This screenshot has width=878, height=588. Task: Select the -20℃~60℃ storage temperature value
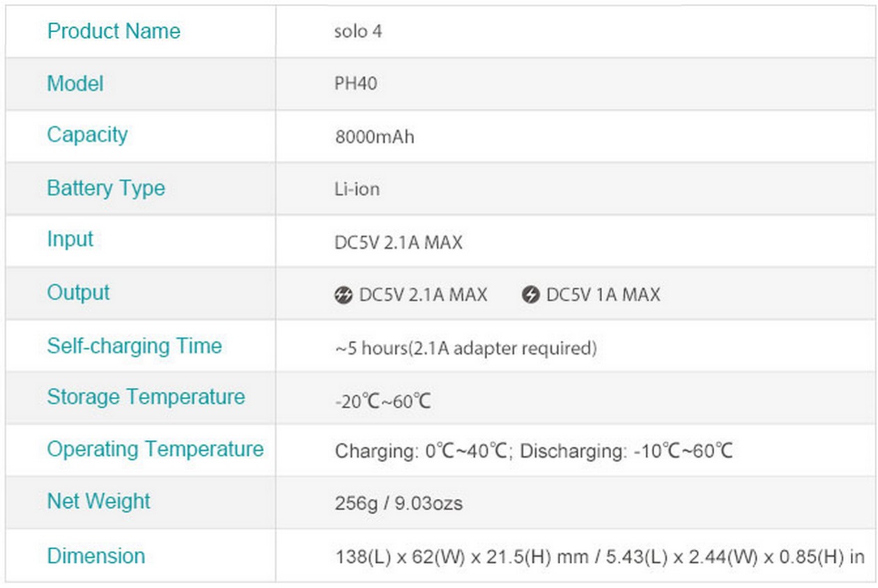click(383, 401)
